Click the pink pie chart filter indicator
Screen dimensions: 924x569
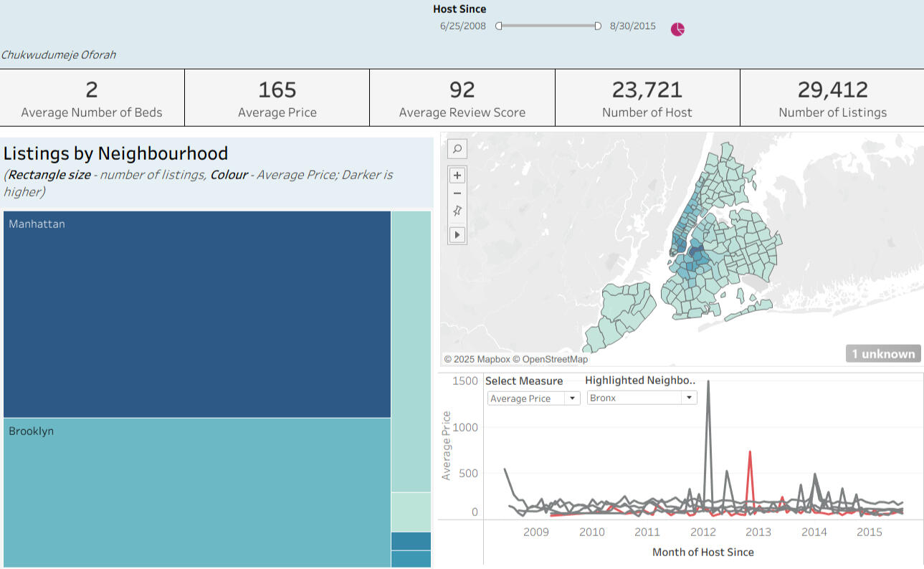[677, 27]
